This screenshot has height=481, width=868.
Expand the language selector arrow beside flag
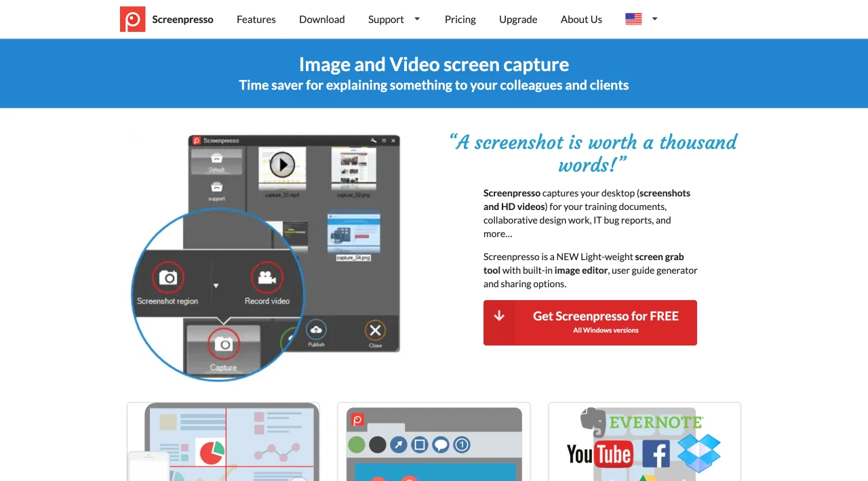click(654, 19)
